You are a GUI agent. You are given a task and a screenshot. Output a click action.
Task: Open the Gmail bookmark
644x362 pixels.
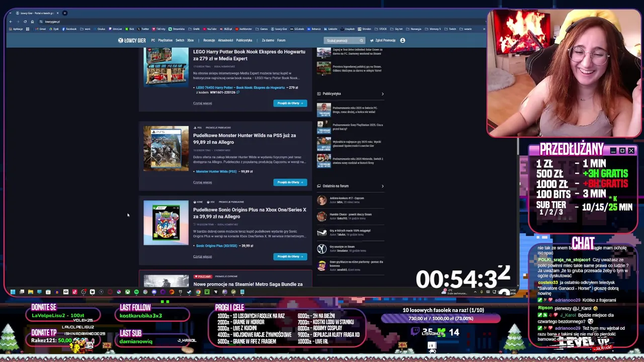(41, 29)
